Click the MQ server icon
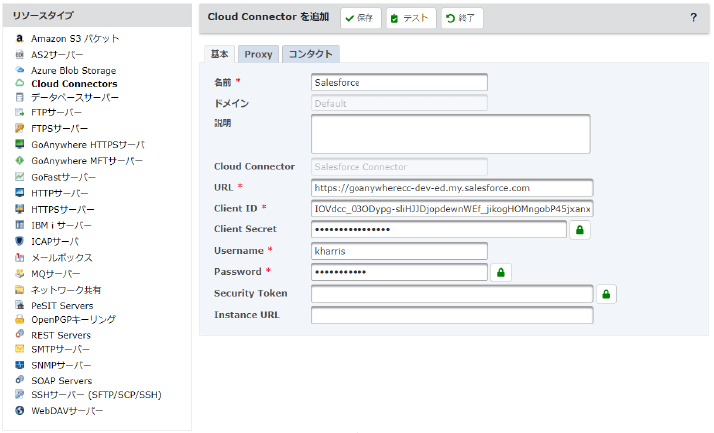The width and height of the screenshot is (714, 433). (x=20, y=273)
